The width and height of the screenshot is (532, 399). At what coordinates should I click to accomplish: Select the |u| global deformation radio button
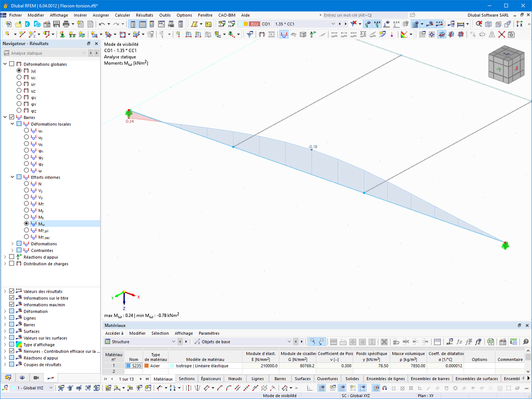[x=19, y=70]
